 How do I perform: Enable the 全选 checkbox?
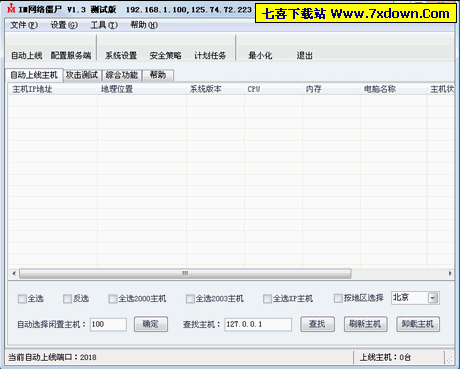click(x=22, y=299)
